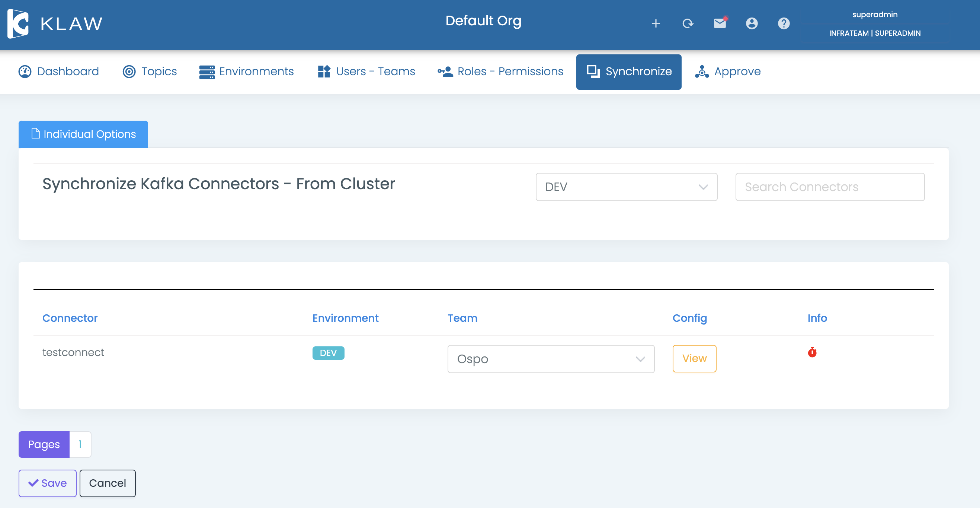Open the Users - Teams menu
The height and width of the screenshot is (508, 980).
point(366,72)
